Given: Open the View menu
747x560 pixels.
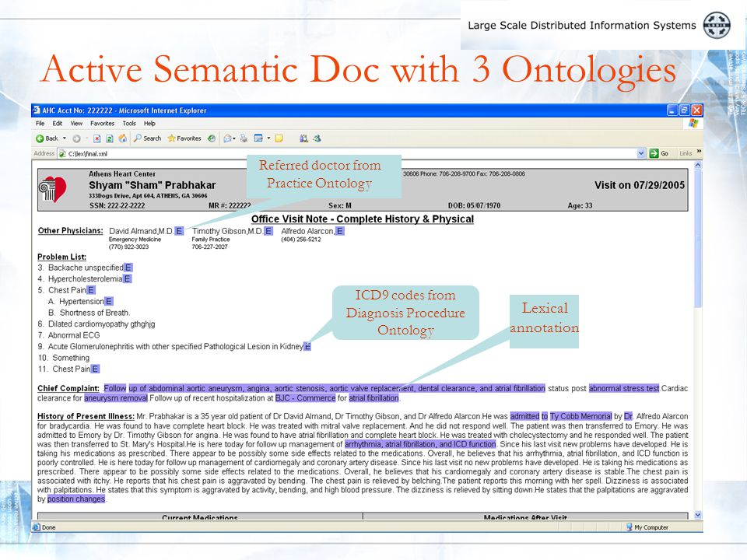Looking at the screenshot, I should point(76,124).
